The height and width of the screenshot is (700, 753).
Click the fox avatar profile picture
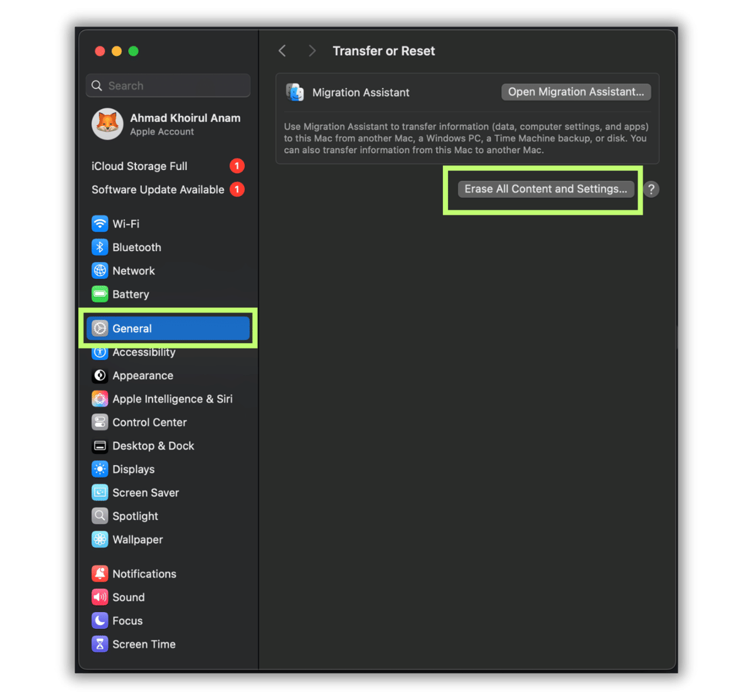coord(107,124)
